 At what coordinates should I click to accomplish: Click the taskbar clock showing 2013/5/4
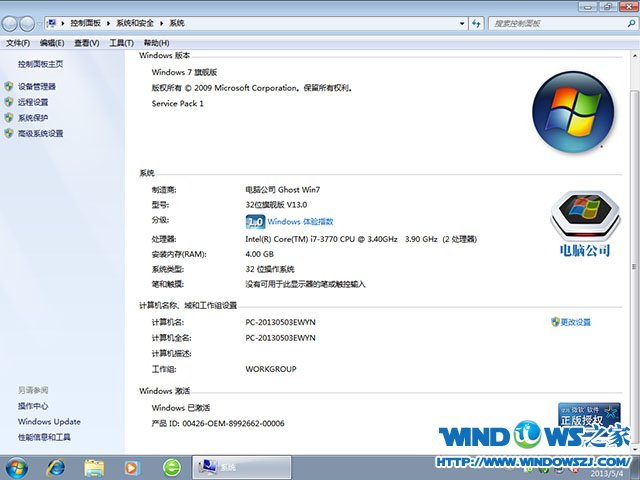[x=607, y=473]
